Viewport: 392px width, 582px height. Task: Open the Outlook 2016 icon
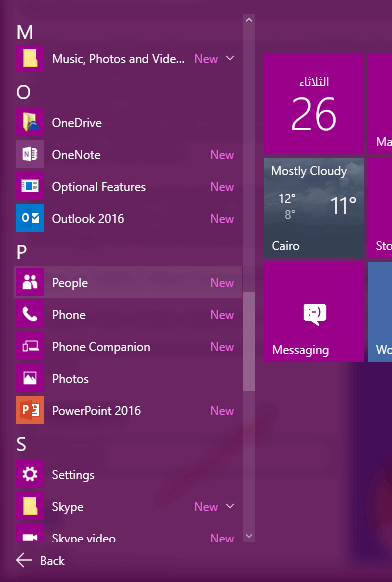point(30,218)
